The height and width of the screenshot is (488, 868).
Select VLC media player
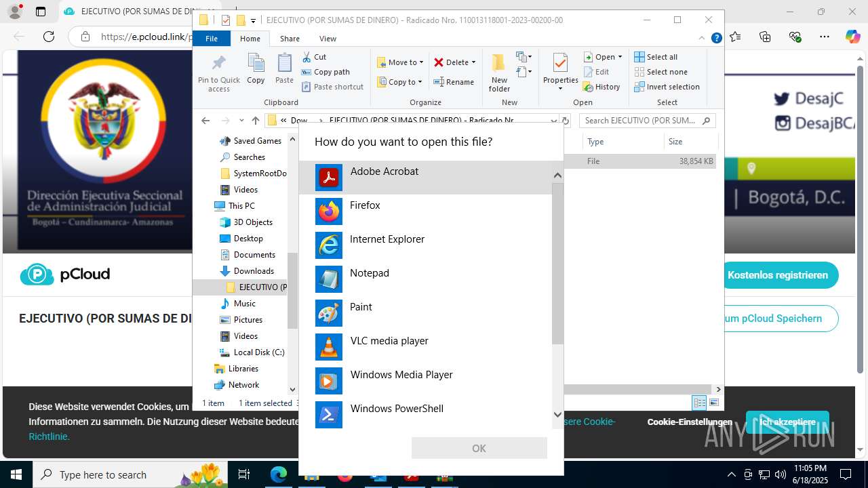tap(426, 347)
